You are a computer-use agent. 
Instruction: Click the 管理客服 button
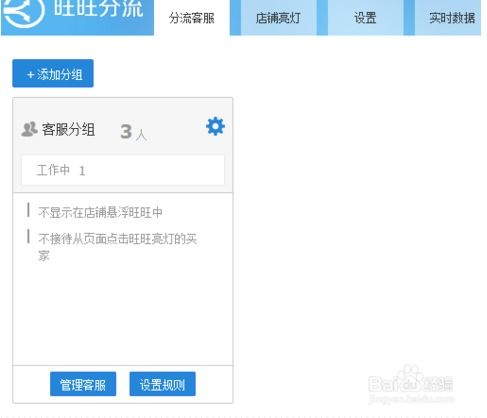[83, 384]
